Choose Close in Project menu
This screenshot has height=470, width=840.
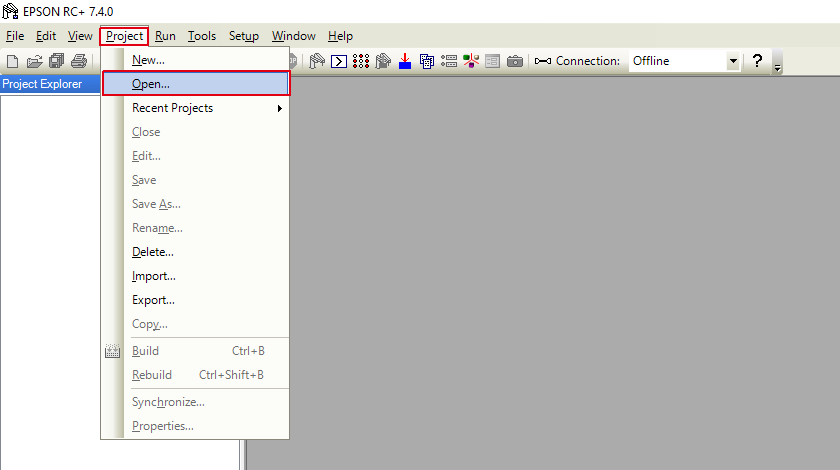pos(196,132)
